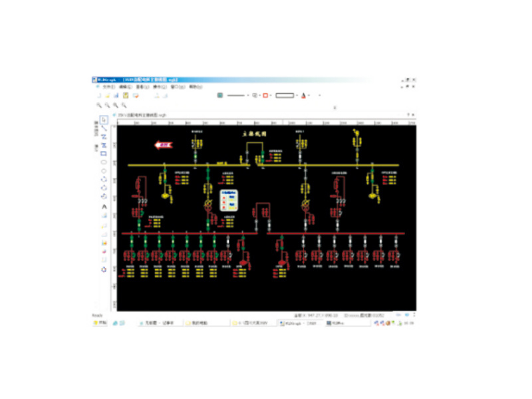Open the 记事本 Notepad taskbar item
Viewport: 532px width, 399px height.
click(x=160, y=323)
